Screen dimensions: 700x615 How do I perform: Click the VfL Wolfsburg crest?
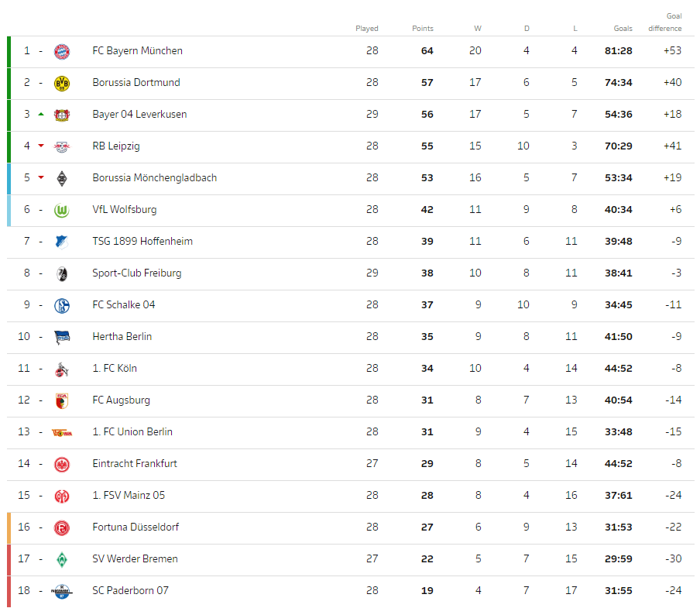pyautogui.click(x=62, y=210)
